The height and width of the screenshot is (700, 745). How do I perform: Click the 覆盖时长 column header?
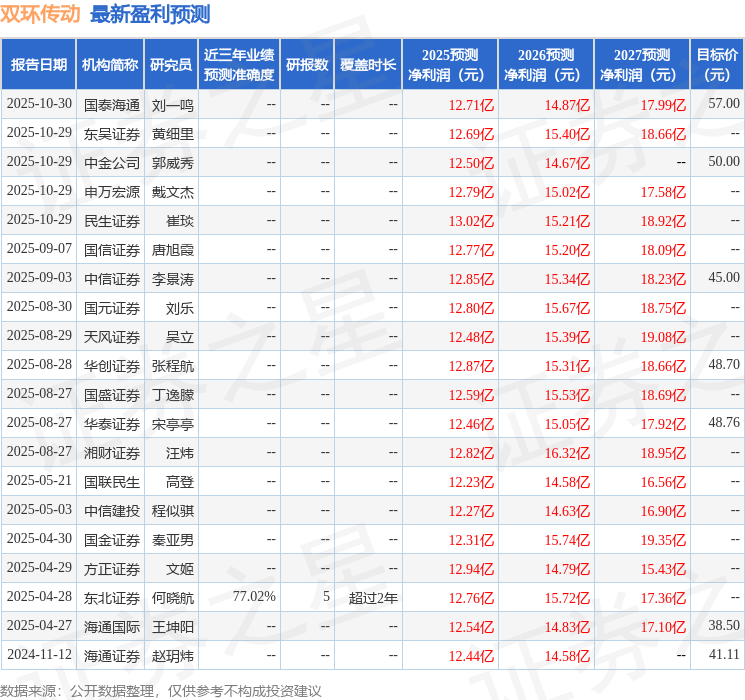click(x=368, y=65)
